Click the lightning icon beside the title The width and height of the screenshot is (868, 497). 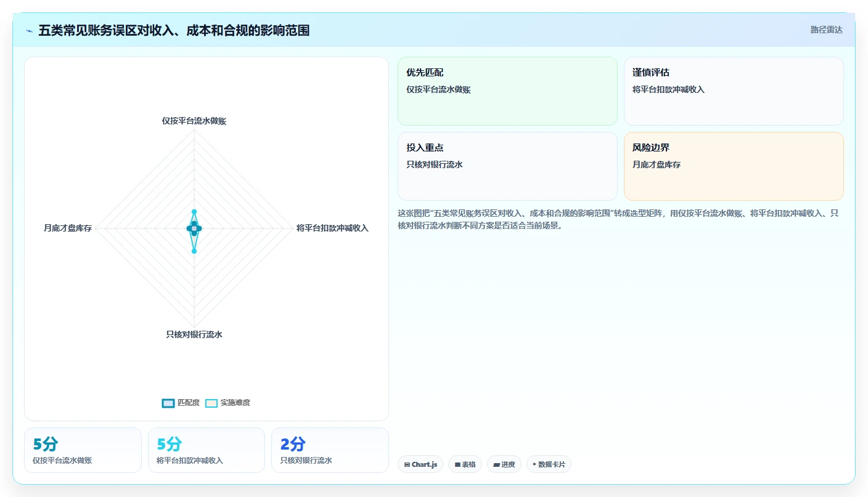tap(30, 30)
